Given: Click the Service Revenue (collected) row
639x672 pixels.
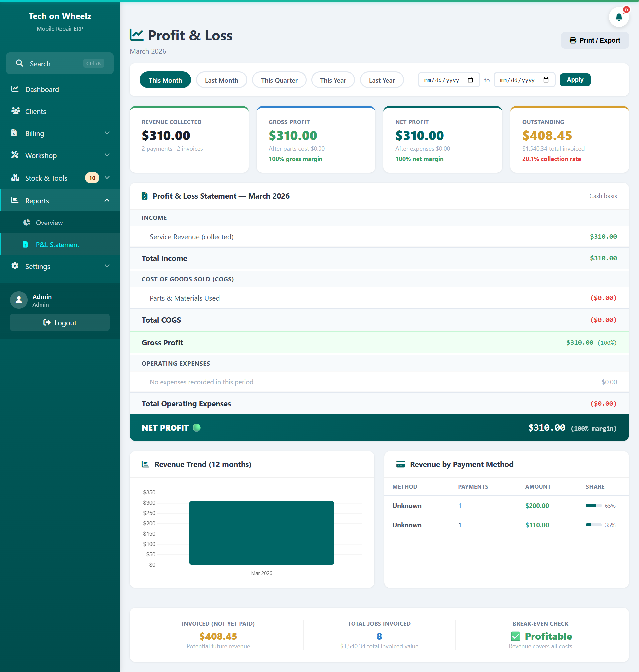Looking at the screenshot, I should pyautogui.click(x=379, y=236).
